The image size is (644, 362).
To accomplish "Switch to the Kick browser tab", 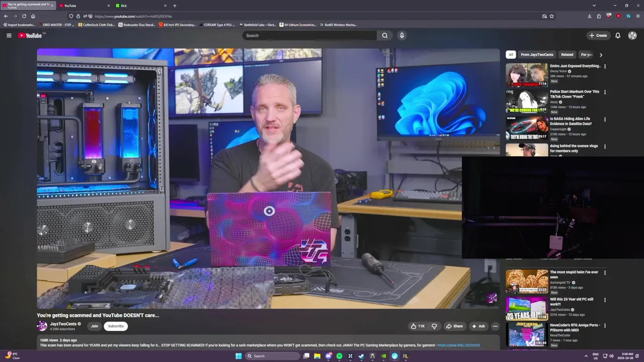I will (x=141, y=6).
